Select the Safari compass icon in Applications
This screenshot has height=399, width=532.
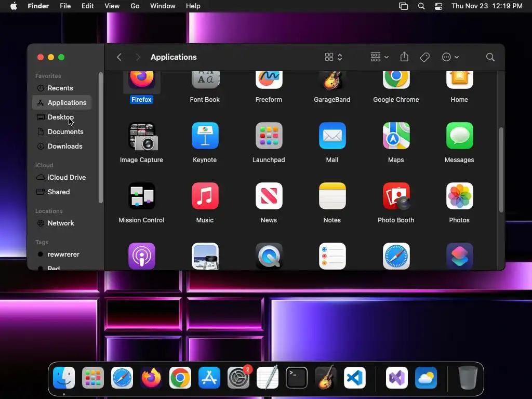(x=396, y=256)
